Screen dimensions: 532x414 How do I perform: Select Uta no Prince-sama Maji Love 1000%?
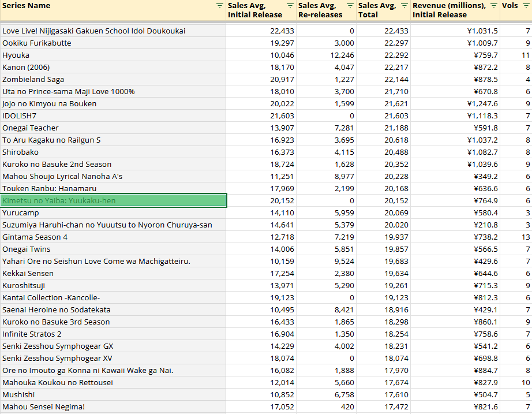coord(113,92)
